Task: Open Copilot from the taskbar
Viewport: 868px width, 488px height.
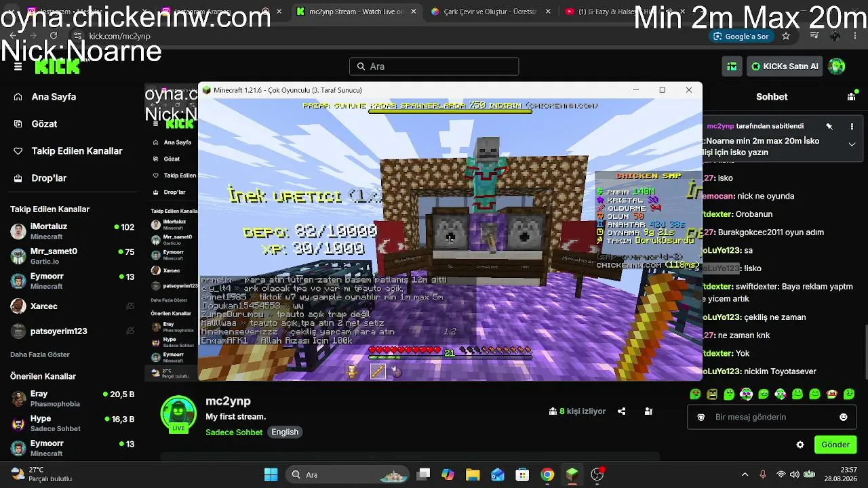Action: point(448,474)
